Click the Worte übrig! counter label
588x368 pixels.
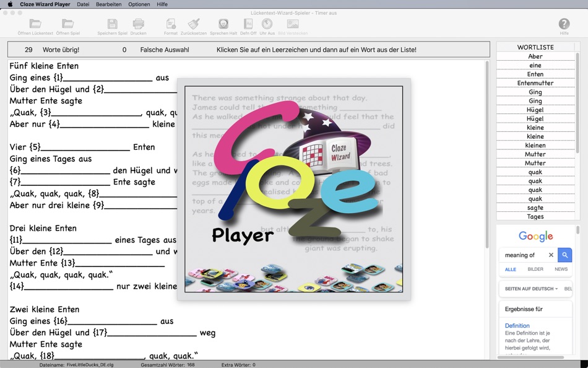point(61,50)
